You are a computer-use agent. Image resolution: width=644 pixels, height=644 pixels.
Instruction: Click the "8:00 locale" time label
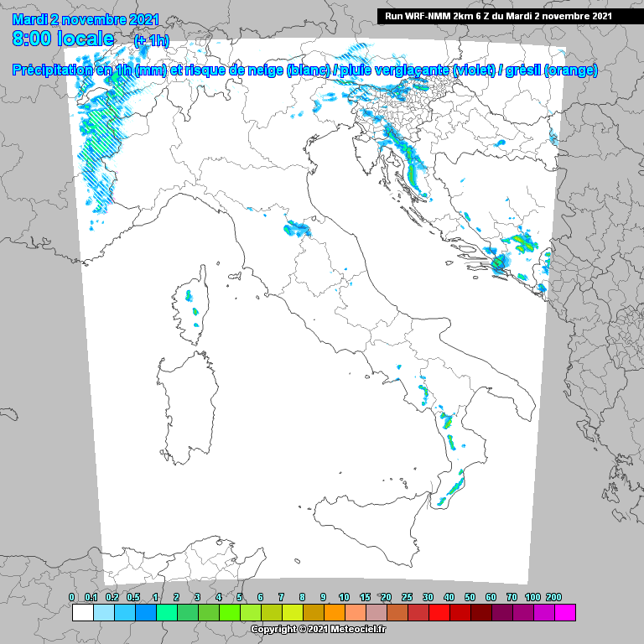[64, 39]
